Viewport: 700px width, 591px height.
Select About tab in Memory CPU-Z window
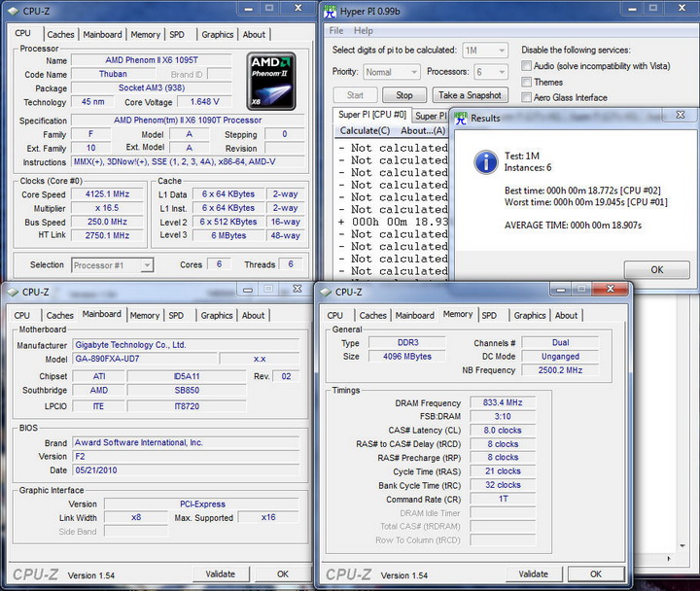coord(566,315)
